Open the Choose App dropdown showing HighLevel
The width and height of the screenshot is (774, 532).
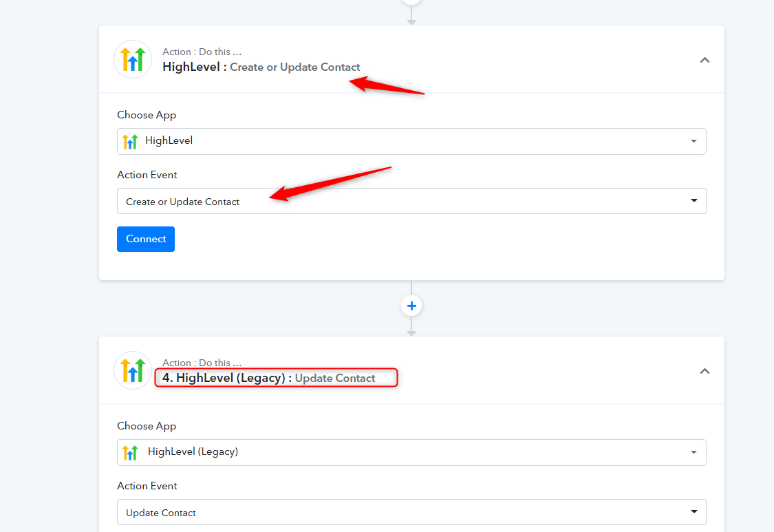click(x=411, y=141)
